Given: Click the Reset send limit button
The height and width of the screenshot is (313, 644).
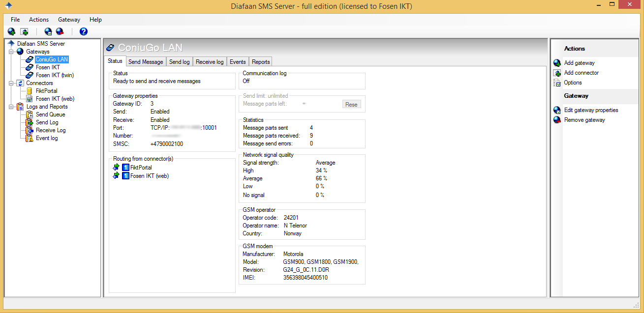Looking at the screenshot, I should [x=351, y=104].
